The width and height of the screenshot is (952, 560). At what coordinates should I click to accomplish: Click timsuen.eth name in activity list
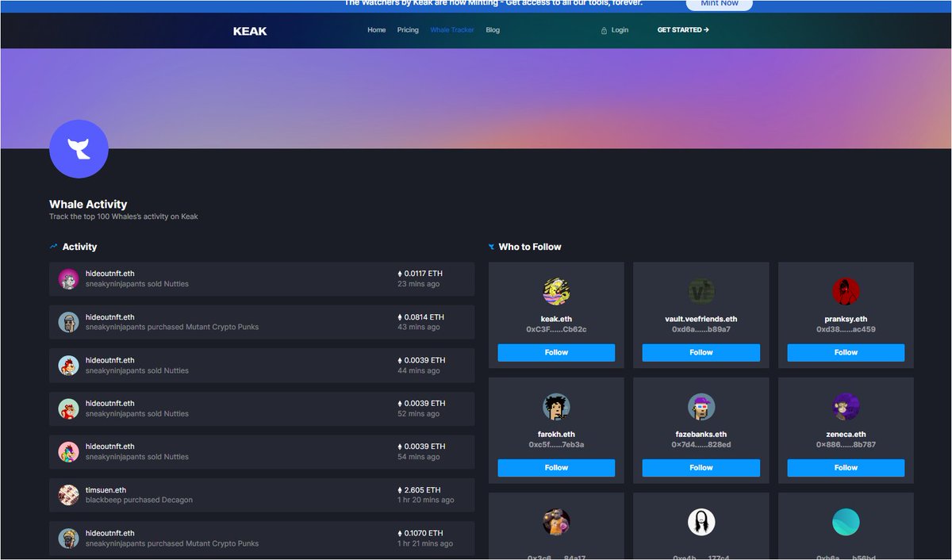point(106,490)
